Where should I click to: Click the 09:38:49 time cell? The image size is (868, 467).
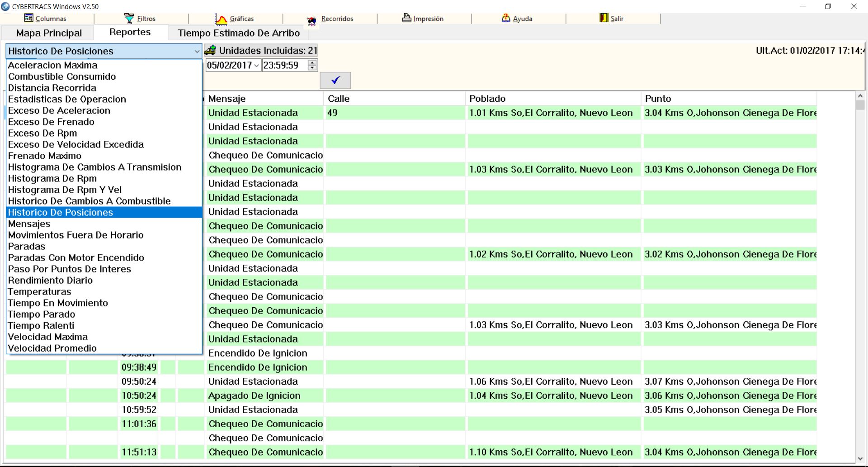click(x=139, y=367)
